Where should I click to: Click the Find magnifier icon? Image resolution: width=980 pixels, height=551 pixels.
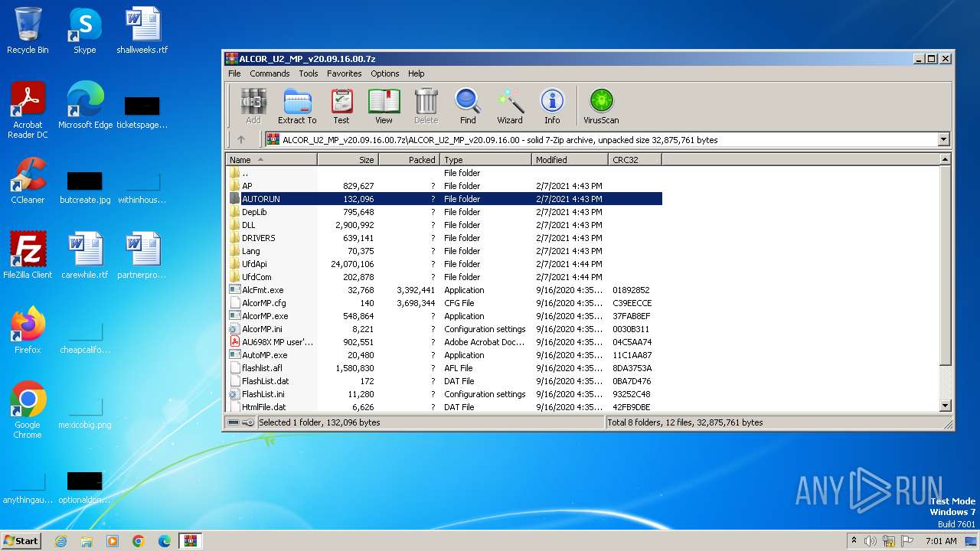(468, 106)
